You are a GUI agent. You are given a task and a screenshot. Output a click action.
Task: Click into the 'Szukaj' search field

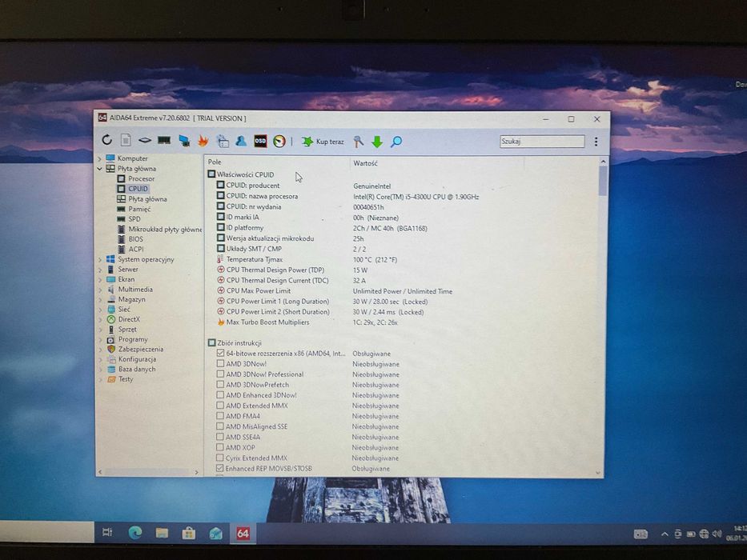pos(542,142)
